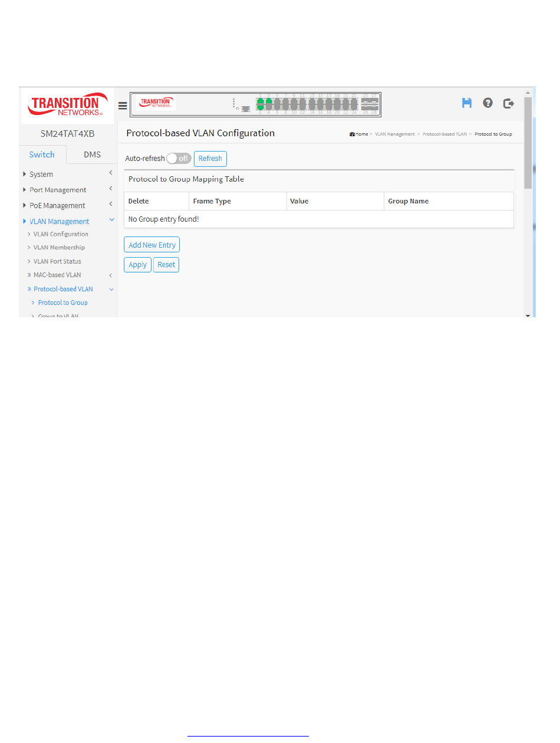
Task: Switch to the DMS tab
Action: point(92,154)
